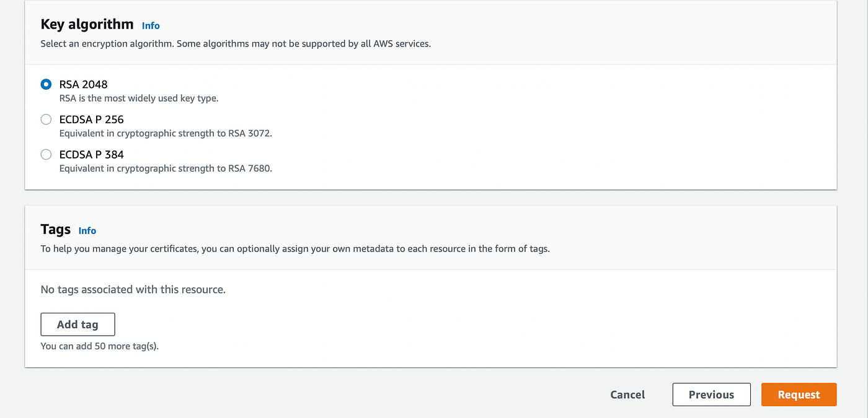
Task: Submit with the orange Request button
Action: click(x=799, y=394)
